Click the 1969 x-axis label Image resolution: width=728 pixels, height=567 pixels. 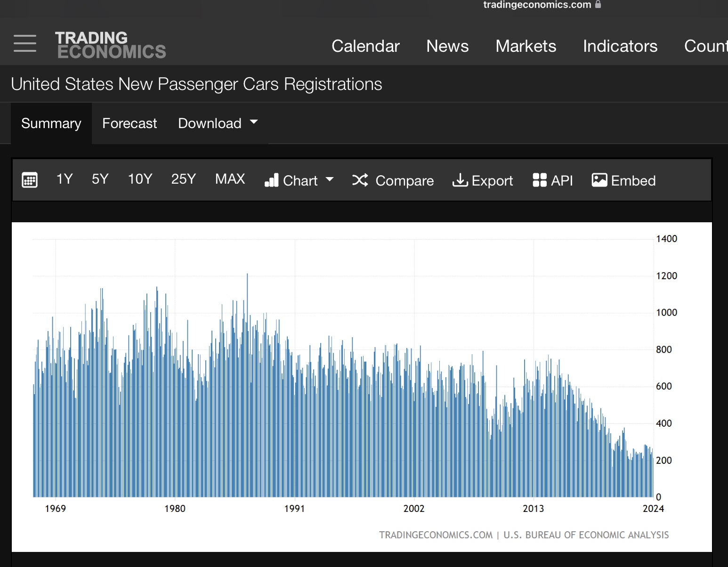(56, 509)
